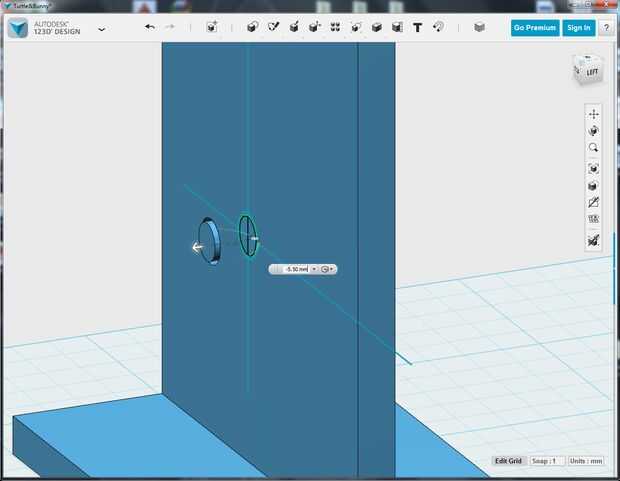The image size is (620, 481).
Task: Activate the Snap magnet tool
Action: (x=438, y=27)
